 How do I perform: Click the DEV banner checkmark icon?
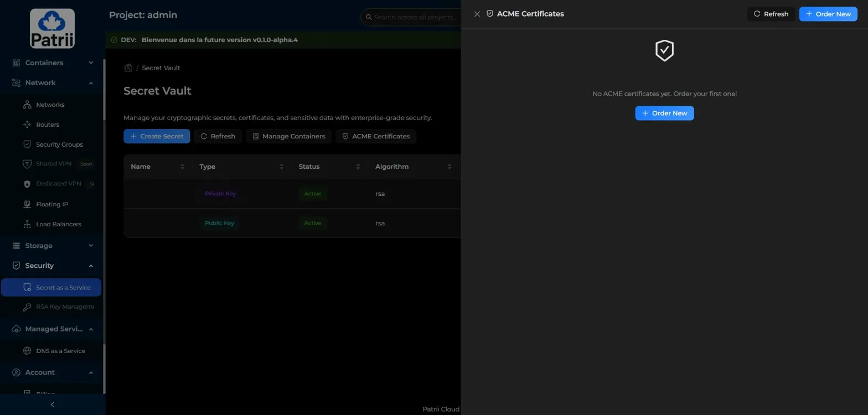[x=114, y=40]
